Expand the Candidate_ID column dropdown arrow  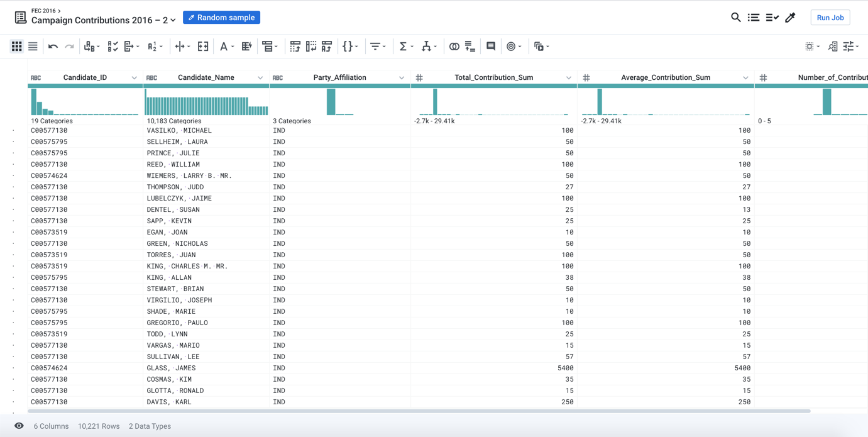point(134,78)
